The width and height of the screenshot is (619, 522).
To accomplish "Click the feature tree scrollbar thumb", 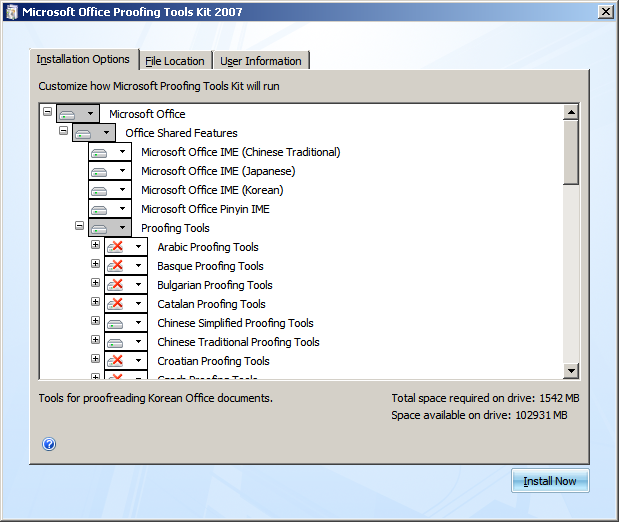I will coord(571,152).
